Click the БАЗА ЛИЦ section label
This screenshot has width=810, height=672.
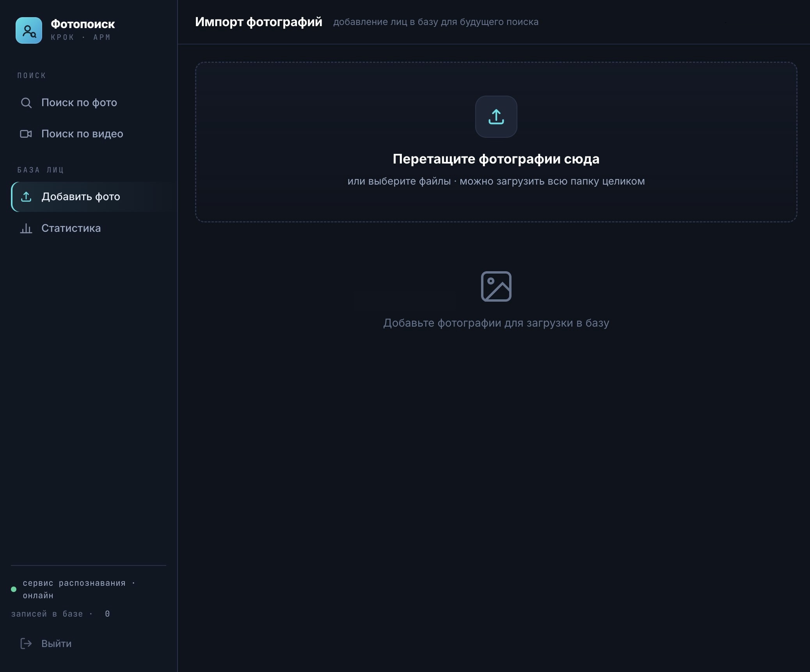tap(41, 170)
